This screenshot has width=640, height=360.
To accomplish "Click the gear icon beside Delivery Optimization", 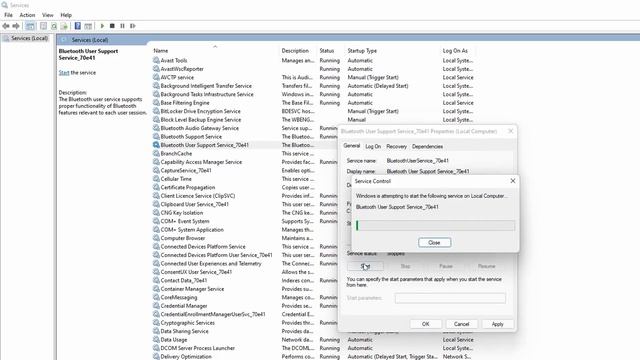I will tap(156, 356).
